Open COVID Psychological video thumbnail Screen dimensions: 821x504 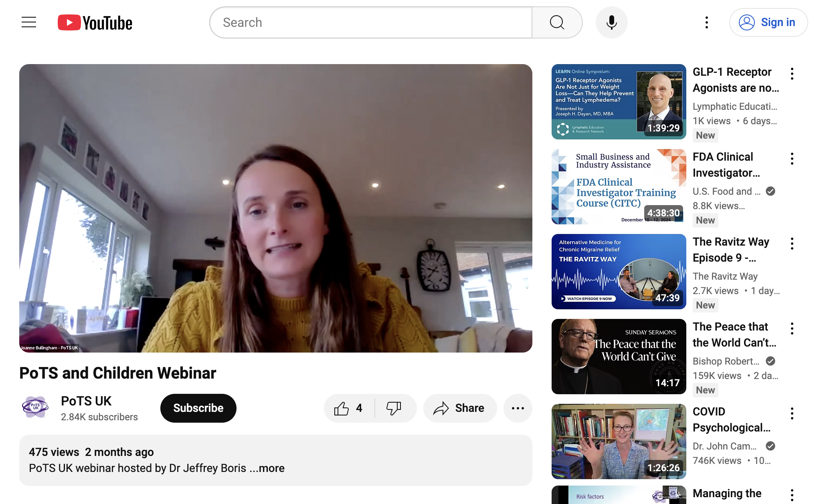tap(619, 442)
